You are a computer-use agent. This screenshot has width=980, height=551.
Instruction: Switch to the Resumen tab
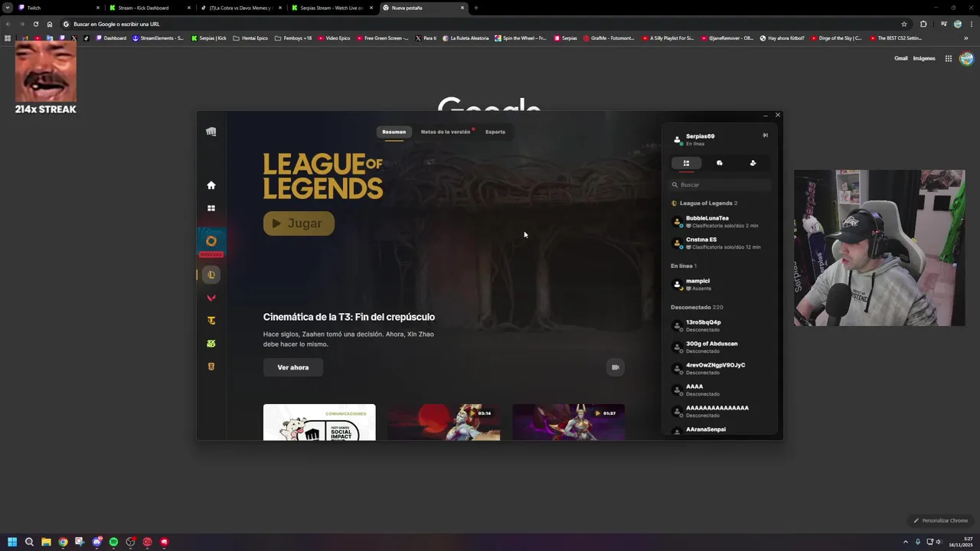point(394,132)
